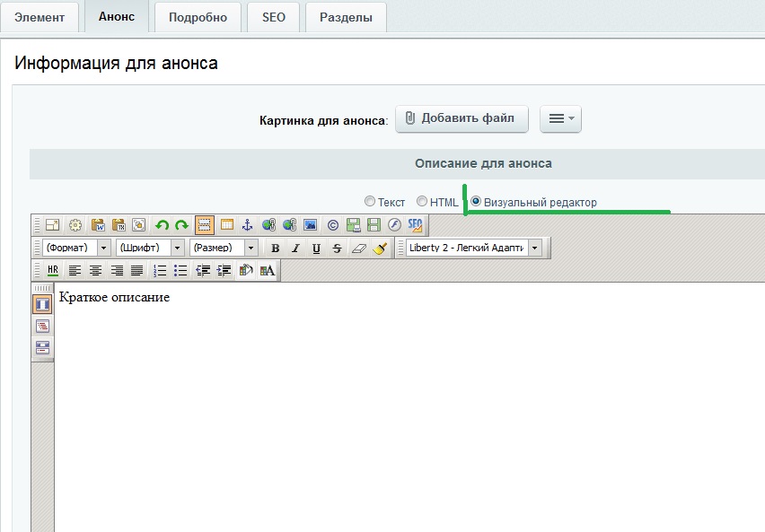765x532 pixels.
Task: Apply underline formatting
Action: coord(316,249)
